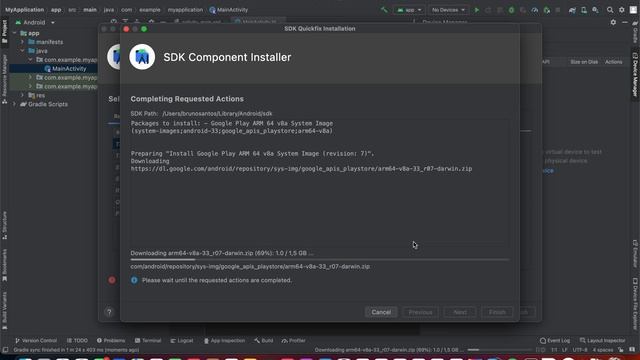This screenshot has height=360, width=640.
Task: Open Build Variants tool window stripe
Action: pyautogui.click(x=4, y=310)
